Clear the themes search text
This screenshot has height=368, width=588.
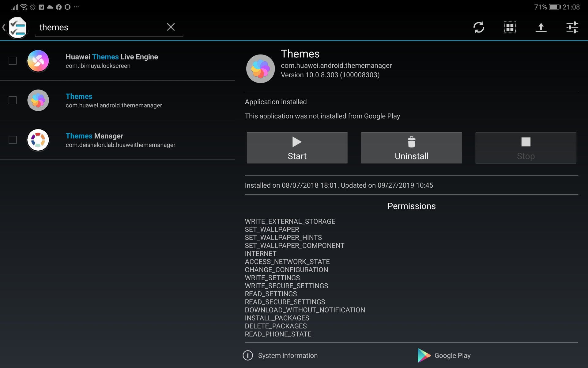click(x=171, y=27)
